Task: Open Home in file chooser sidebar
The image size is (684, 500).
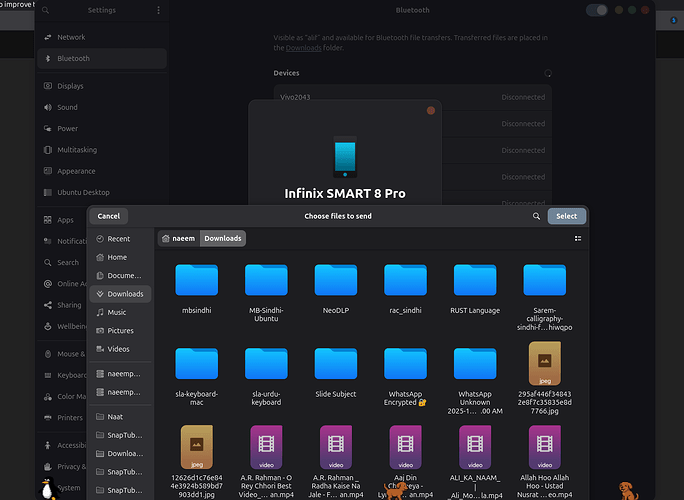Action: (120, 257)
